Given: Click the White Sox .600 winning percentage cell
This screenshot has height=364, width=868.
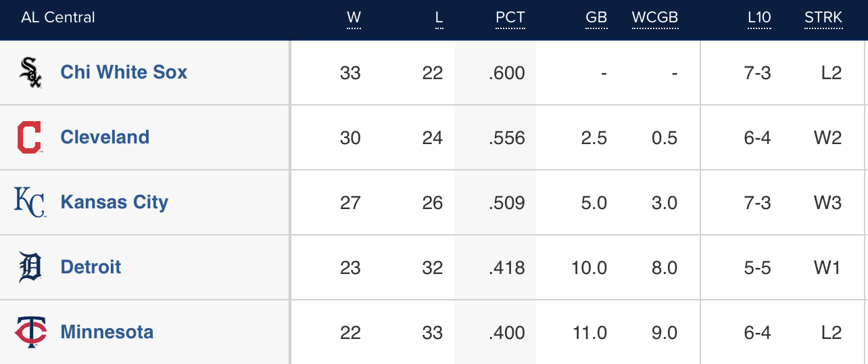Looking at the screenshot, I should pos(507,73).
